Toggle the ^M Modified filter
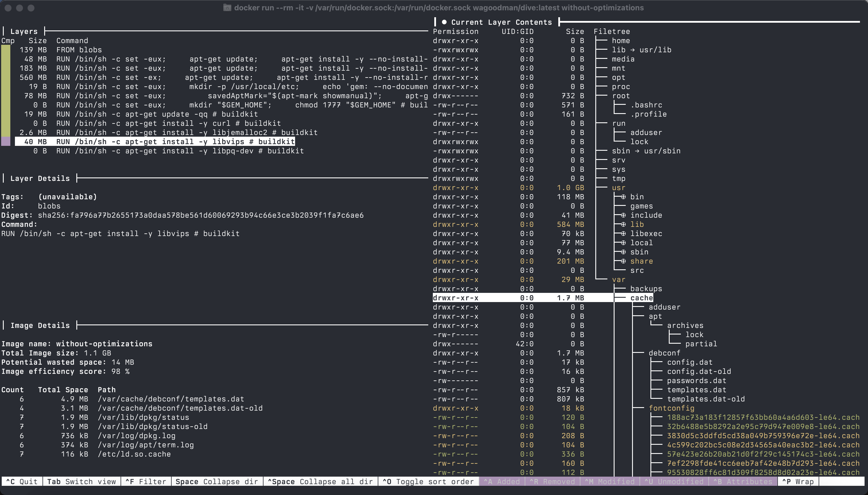Screen dimensions: 868x495 pos(610,482)
